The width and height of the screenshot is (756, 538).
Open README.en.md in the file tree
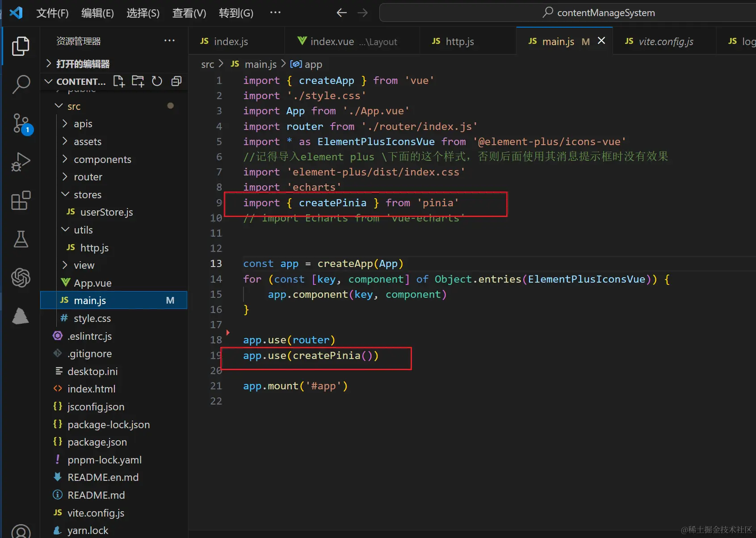114,477
